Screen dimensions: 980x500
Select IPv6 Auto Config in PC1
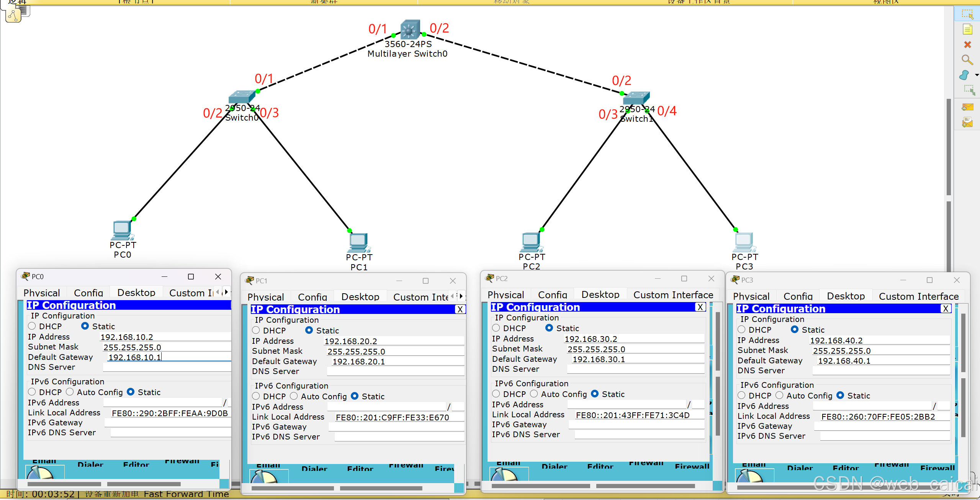[294, 396]
